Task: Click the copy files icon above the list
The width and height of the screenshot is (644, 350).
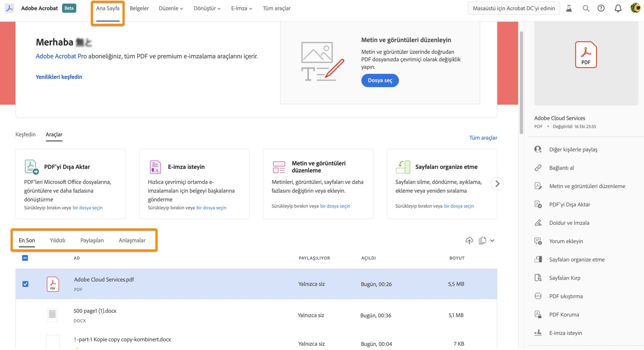Action: click(x=482, y=241)
